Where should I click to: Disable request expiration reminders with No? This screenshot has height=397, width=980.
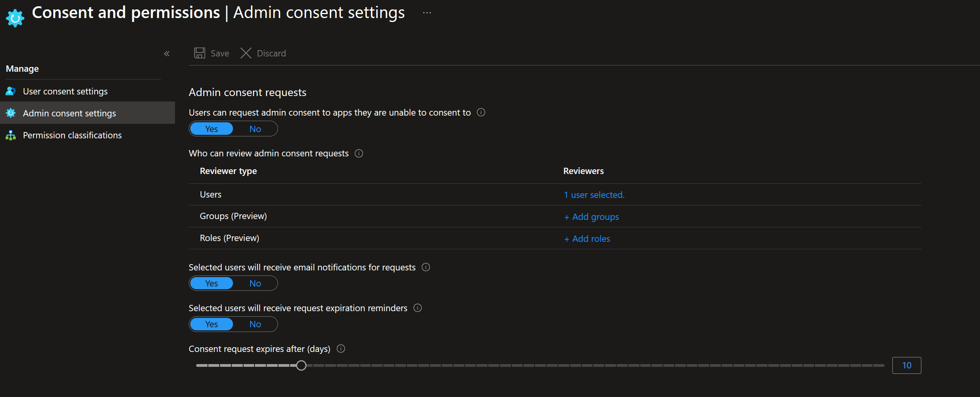pos(255,324)
